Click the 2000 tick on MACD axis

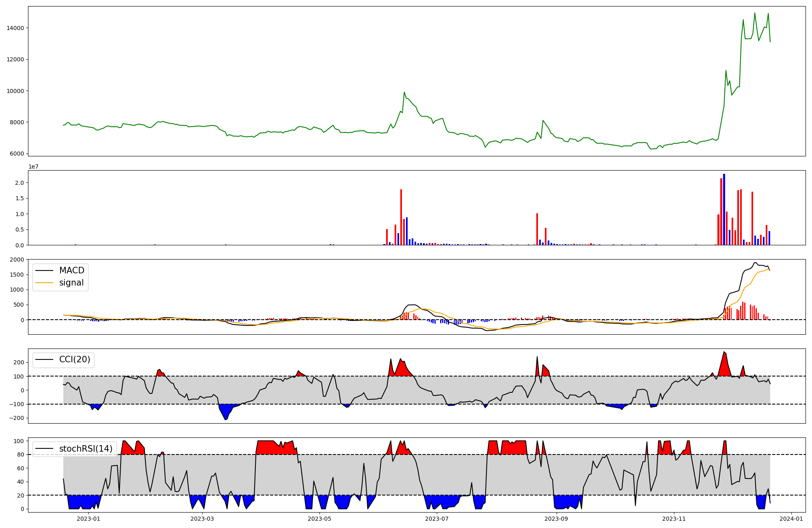point(17,260)
